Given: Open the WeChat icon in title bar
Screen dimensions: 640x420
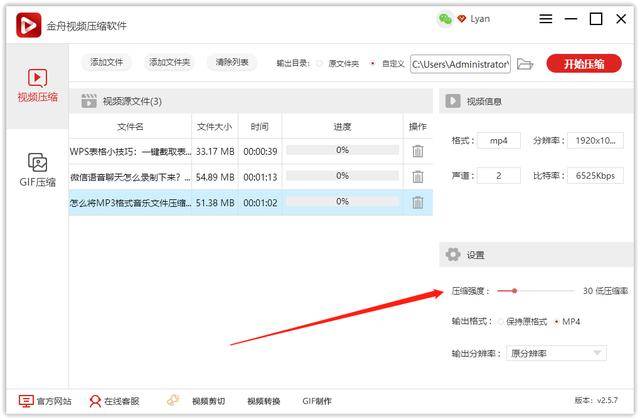Looking at the screenshot, I should click(x=445, y=19).
